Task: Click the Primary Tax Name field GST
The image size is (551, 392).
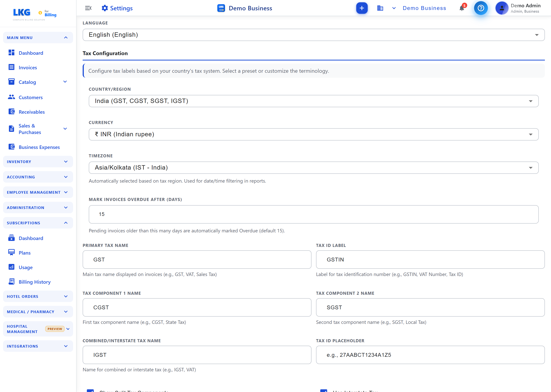Action: pos(197,260)
